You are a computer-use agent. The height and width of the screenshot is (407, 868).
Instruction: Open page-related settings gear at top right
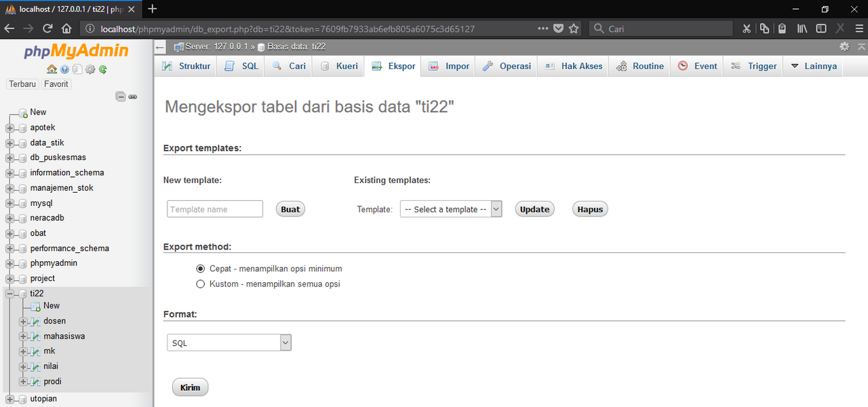tap(844, 46)
